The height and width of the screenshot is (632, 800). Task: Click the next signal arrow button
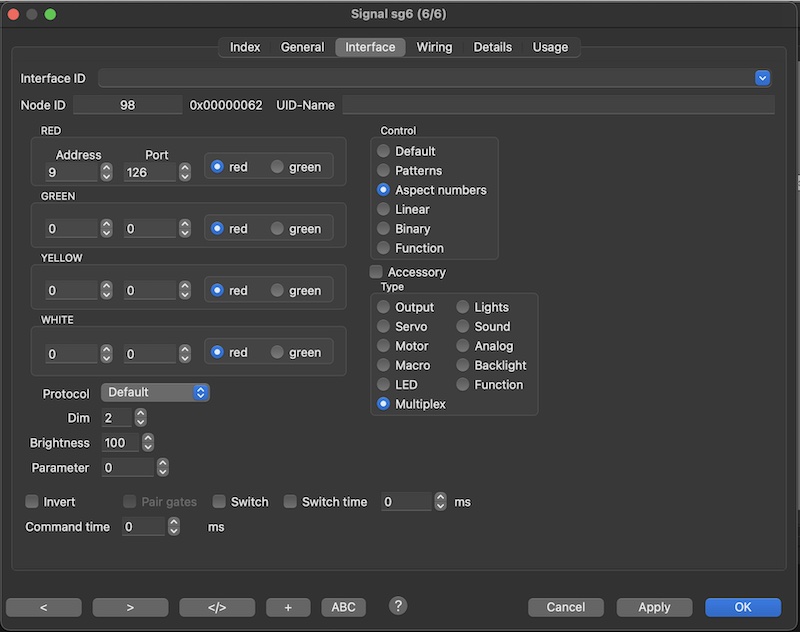[x=130, y=607]
